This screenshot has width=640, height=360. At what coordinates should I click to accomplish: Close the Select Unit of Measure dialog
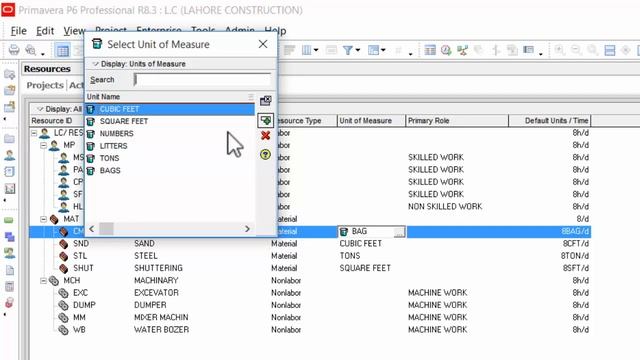pyautogui.click(x=263, y=44)
